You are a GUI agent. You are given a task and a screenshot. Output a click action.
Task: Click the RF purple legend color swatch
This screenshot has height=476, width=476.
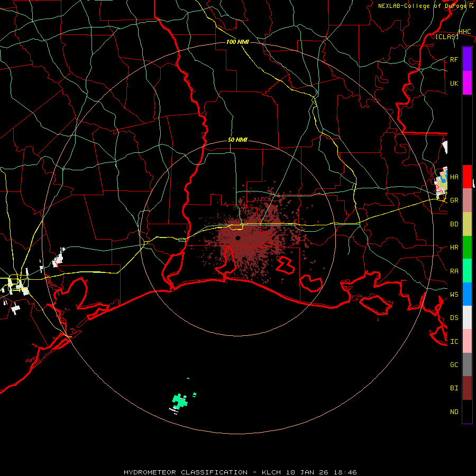click(467, 59)
